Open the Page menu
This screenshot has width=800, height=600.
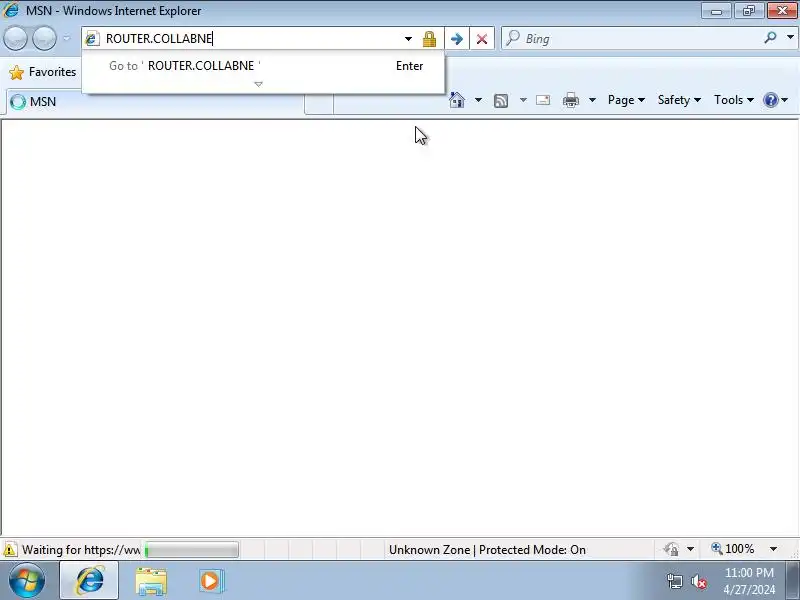point(626,100)
